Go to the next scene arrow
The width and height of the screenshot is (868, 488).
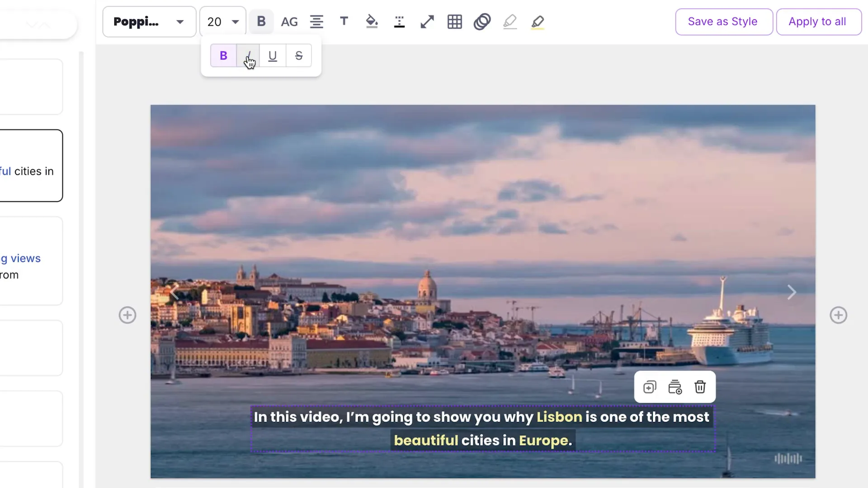point(791,292)
